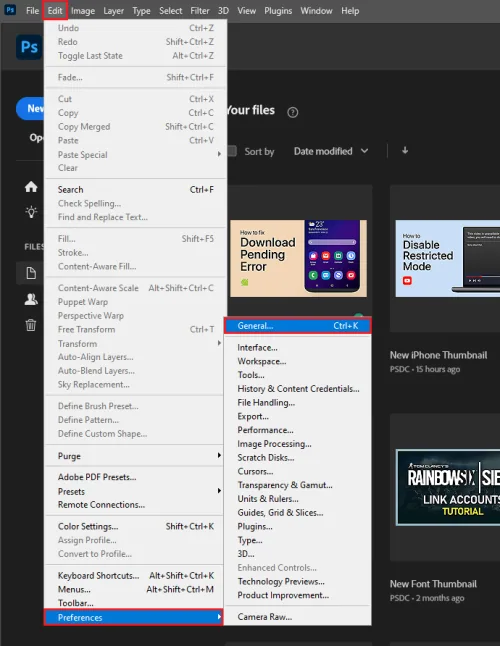500x646 pixels.
Task: Click the blue New file button
Action: coord(30,109)
